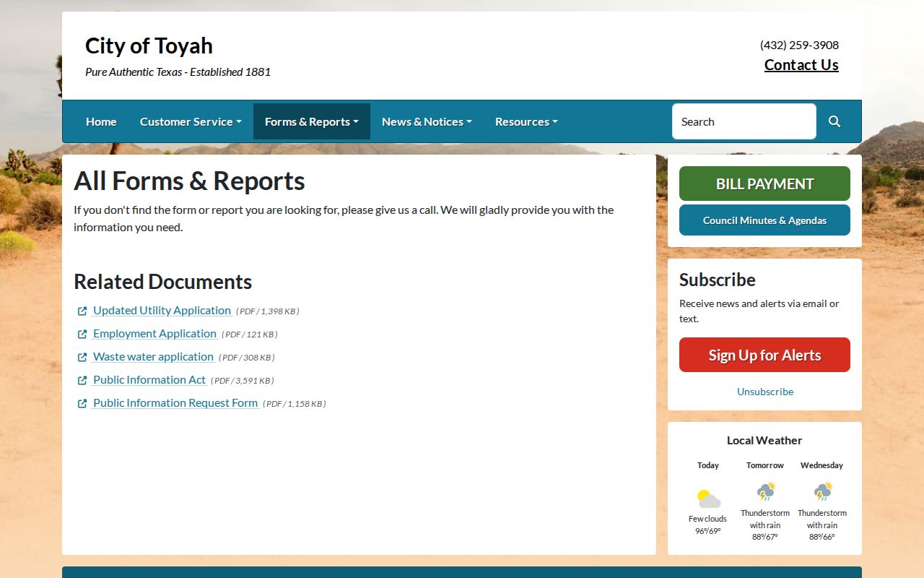Image resolution: width=924 pixels, height=578 pixels.
Task: Click the 'PDF / 3,591 KB' file size text
Action: (x=243, y=381)
